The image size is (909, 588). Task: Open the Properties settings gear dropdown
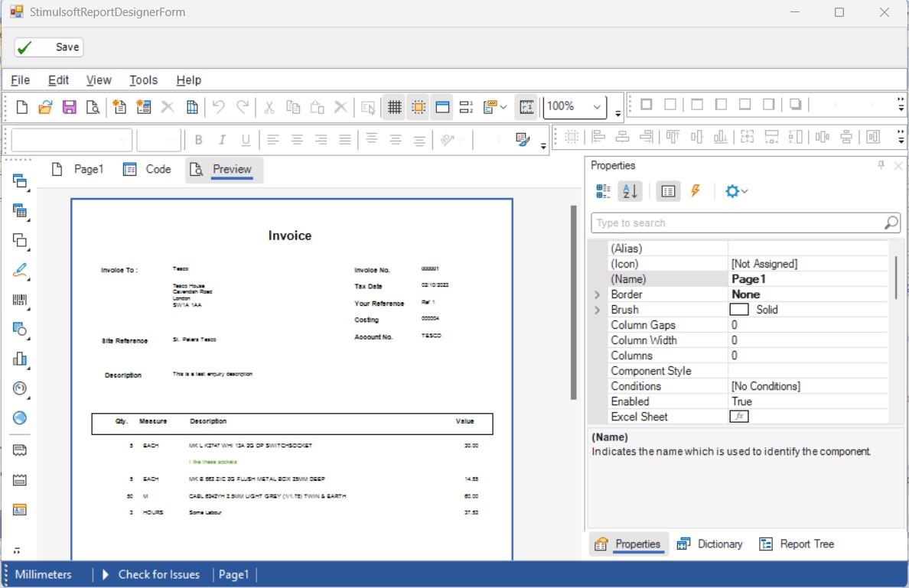[735, 191]
